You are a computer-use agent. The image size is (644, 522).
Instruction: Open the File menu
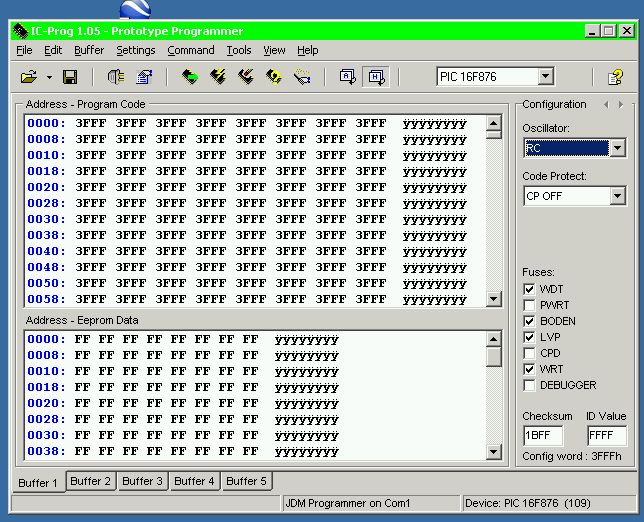pyautogui.click(x=24, y=50)
